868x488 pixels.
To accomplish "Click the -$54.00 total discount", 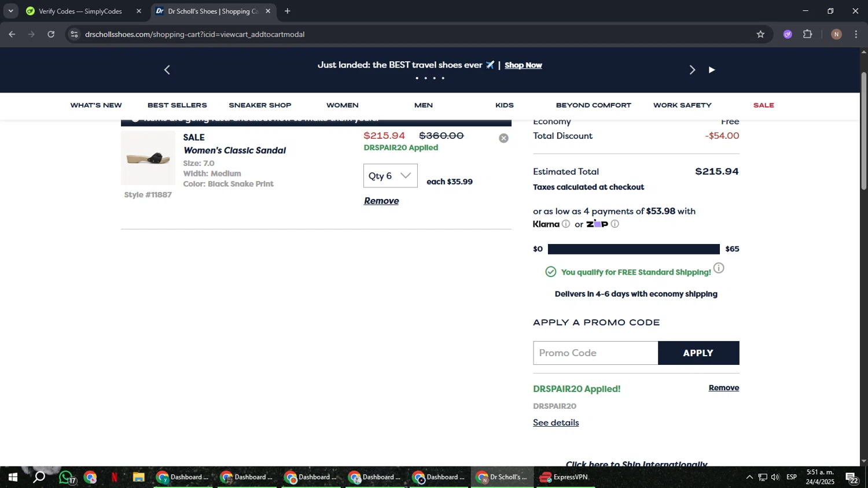I will point(722,136).
